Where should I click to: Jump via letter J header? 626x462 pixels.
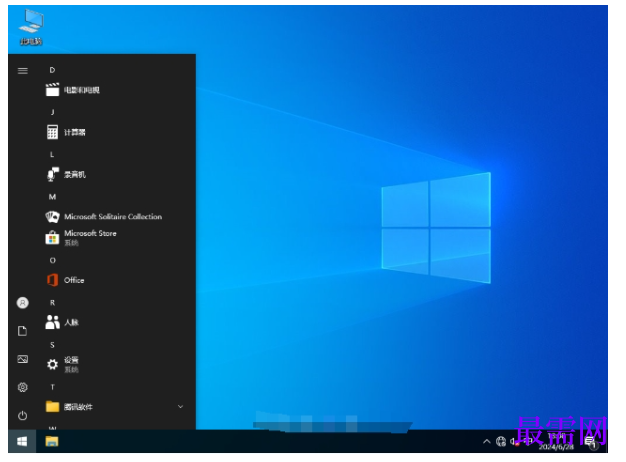(52, 112)
